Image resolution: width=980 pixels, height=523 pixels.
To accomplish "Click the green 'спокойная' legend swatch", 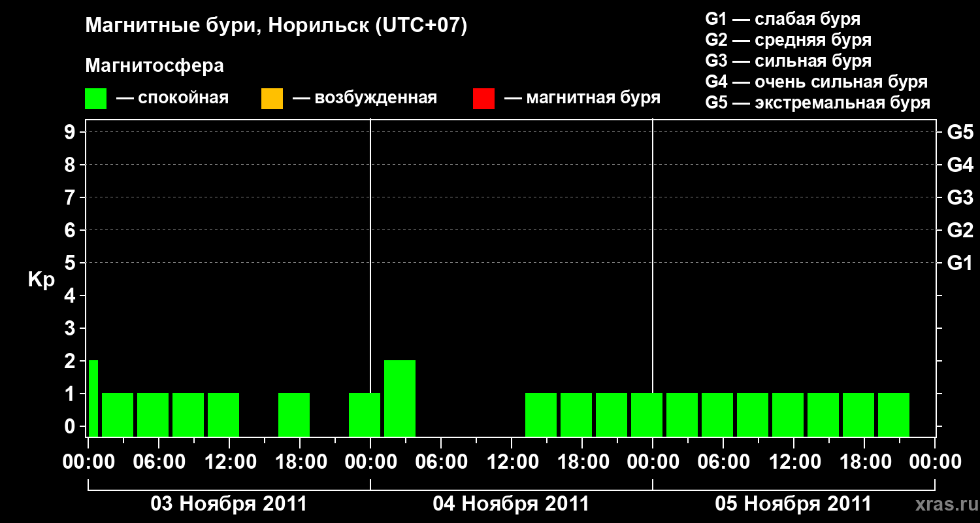I will tap(96, 99).
